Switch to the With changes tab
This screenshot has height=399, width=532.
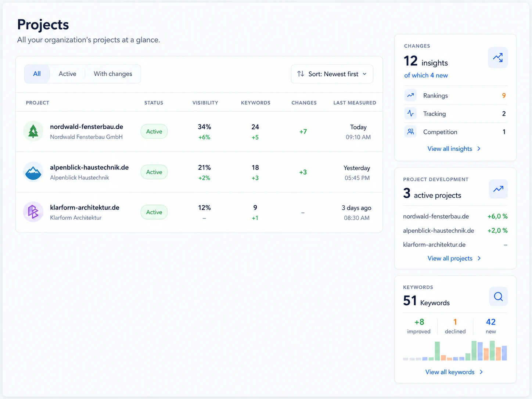point(113,74)
